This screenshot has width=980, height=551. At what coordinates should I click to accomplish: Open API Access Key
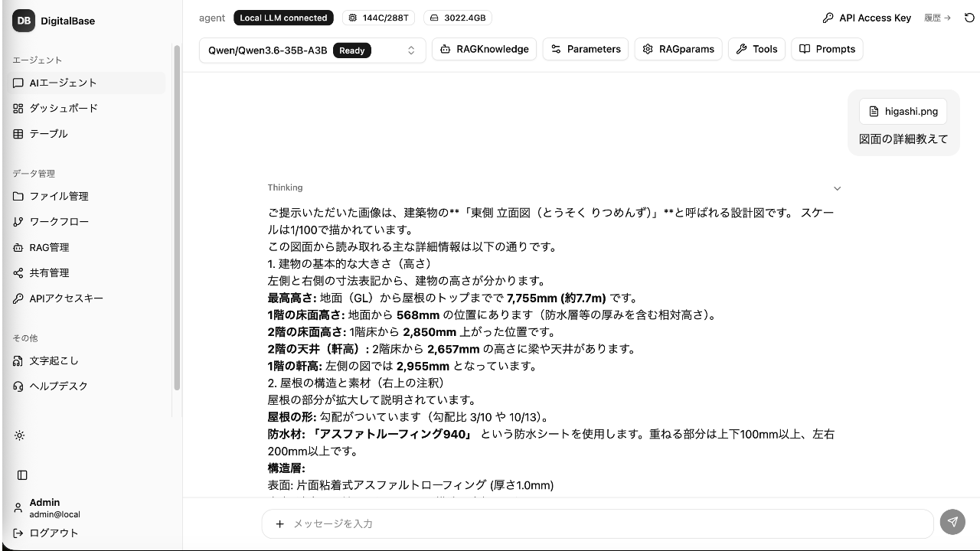tap(867, 18)
